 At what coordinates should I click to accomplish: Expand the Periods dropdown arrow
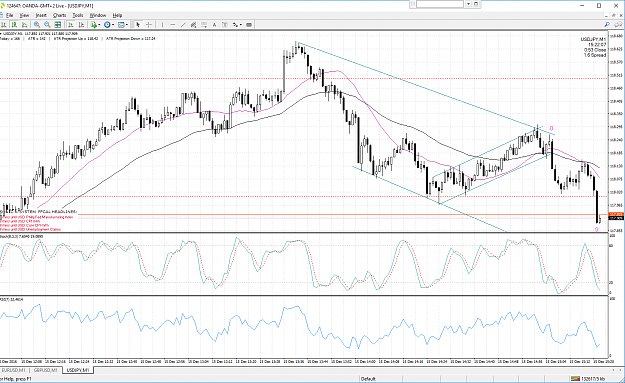(113, 25)
